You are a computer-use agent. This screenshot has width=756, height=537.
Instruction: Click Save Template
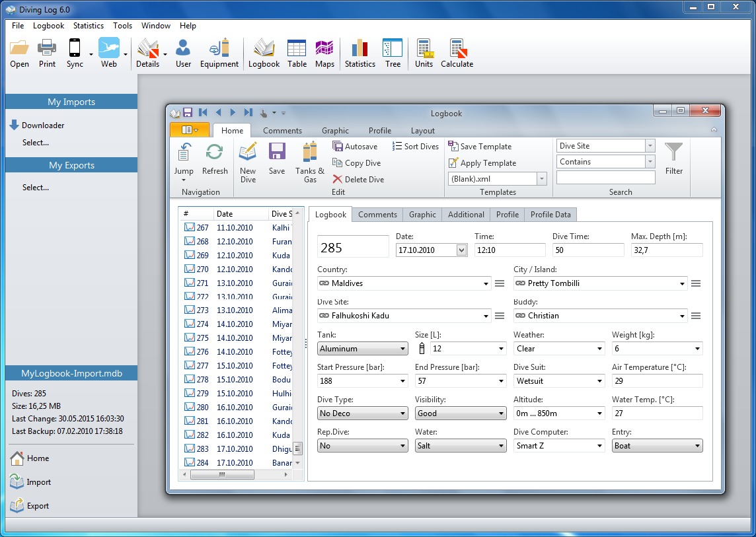480,146
